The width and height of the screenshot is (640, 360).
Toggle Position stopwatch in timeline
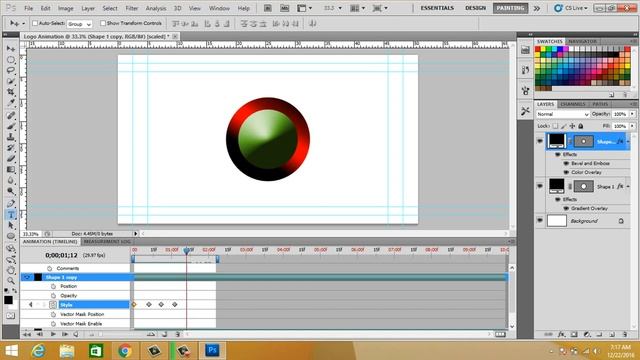click(x=53, y=286)
